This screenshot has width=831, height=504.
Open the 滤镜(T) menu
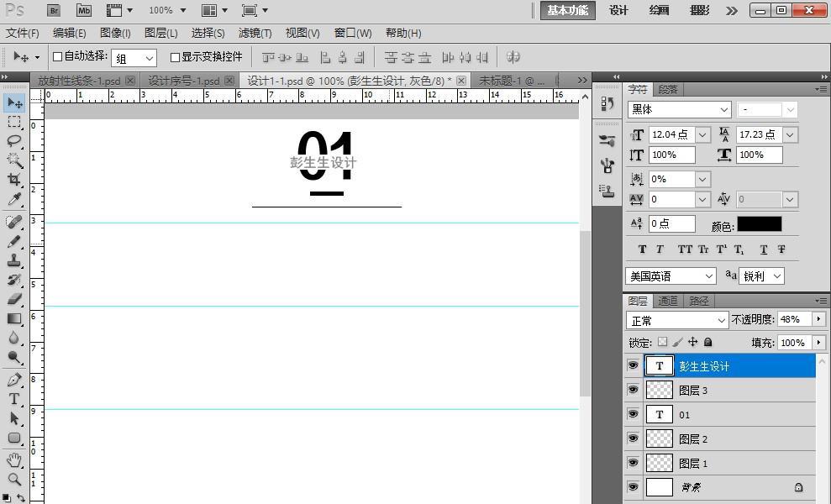(255, 33)
